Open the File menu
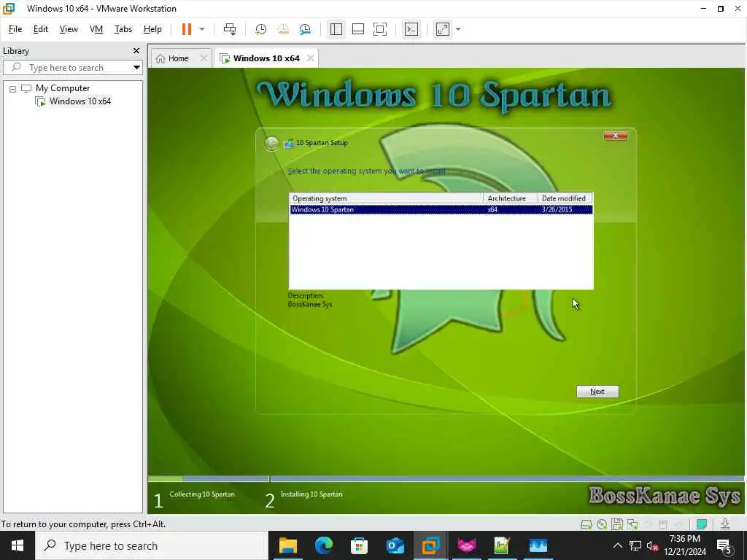Screen dimensions: 747x560 (15, 29)
